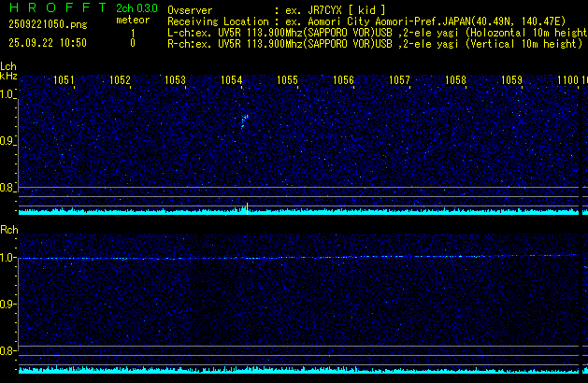
Task: Click the yellow spike in Lch power graph
Action: click(245, 208)
